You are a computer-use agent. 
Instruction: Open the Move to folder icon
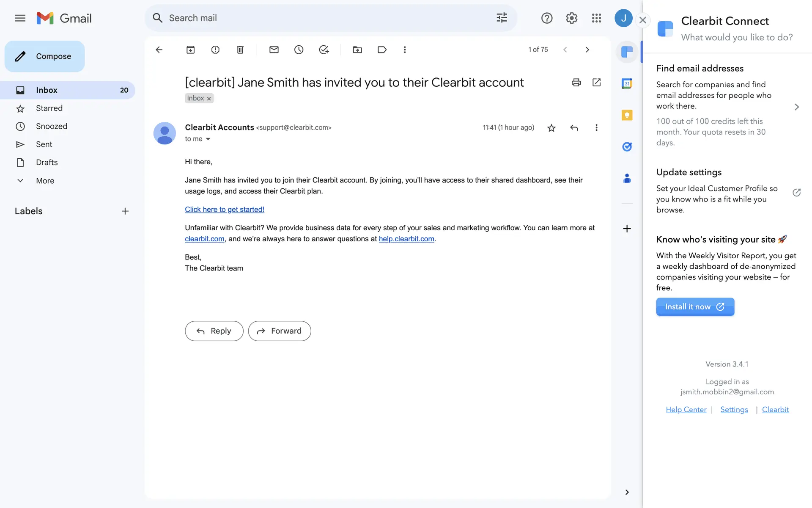[x=357, y=50]
